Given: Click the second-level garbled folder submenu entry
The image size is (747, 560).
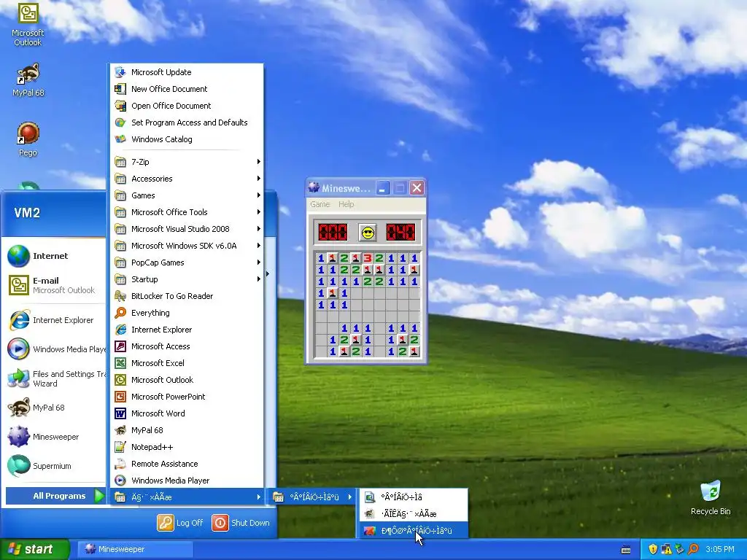Looking at the screenshot, I should pos(312,497).
